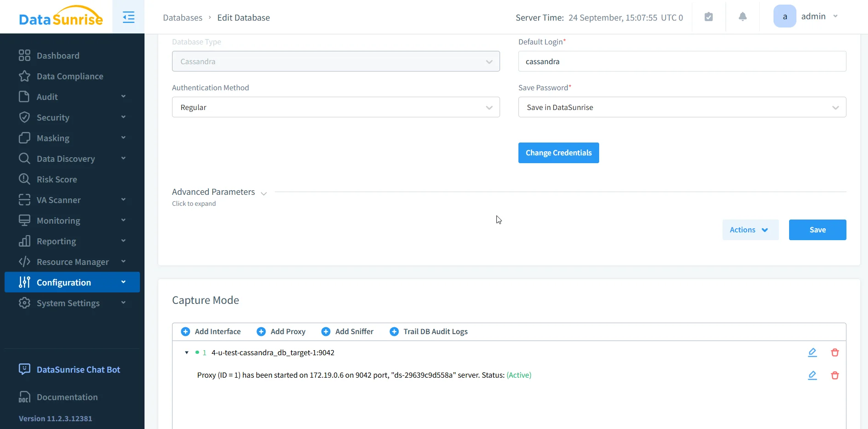Image resolution: width=868 pixels, height=429 pixels.
Task: Expand the Advanced Parameters section
Action: (213, 192)
